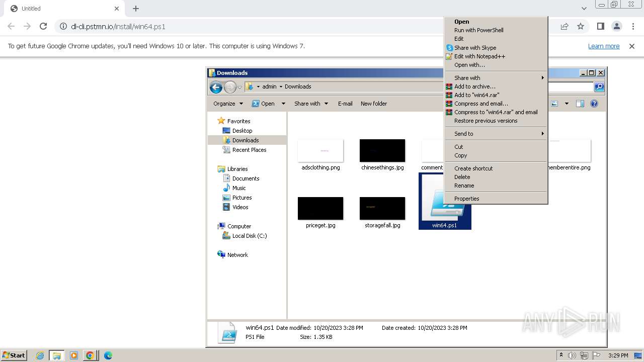
Task: Dismiss the Chrome update notification bar
Action: pyautogui.click(x=632, y=46)
